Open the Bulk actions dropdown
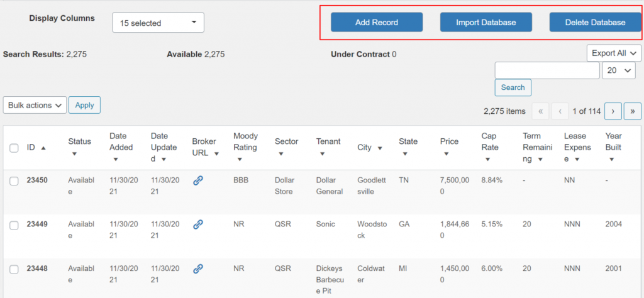This screenshot has width=644, height=298. pos(35,105)
